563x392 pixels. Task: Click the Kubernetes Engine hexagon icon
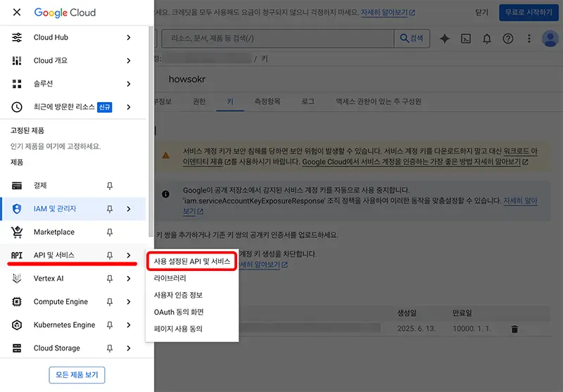[x=17, y=325]
